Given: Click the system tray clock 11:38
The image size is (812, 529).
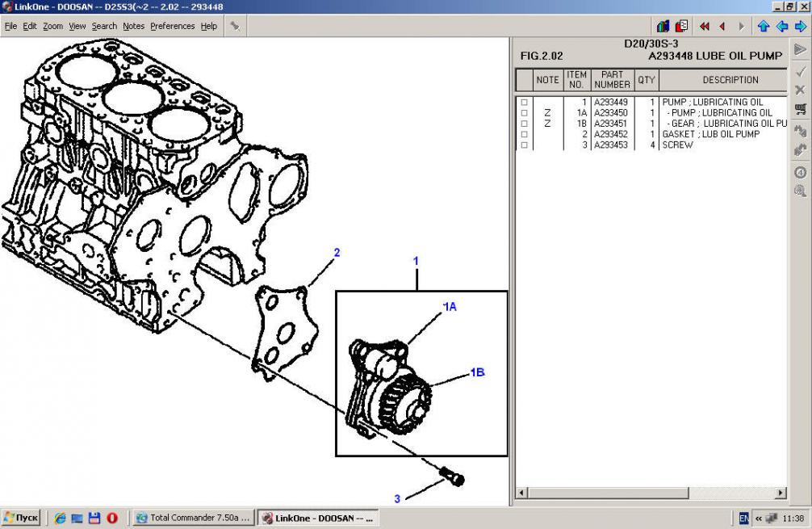Looking at the screenshot, I should pos(793,519).
